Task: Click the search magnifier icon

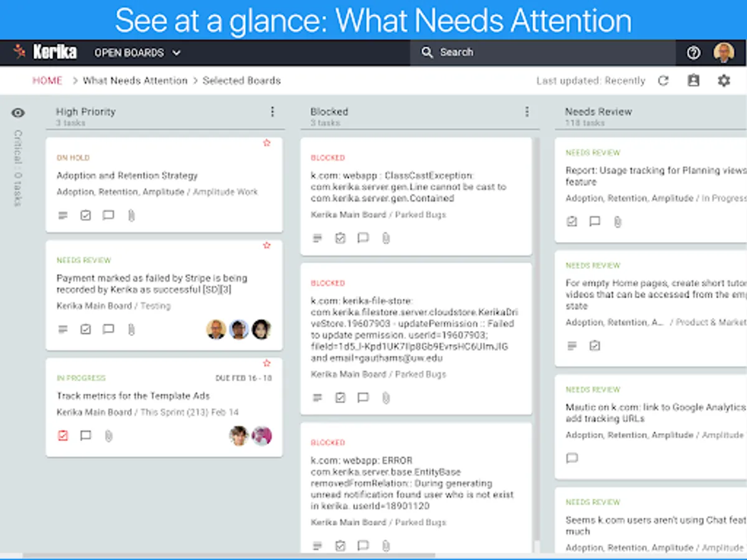Action: click(x=427, y=53)
